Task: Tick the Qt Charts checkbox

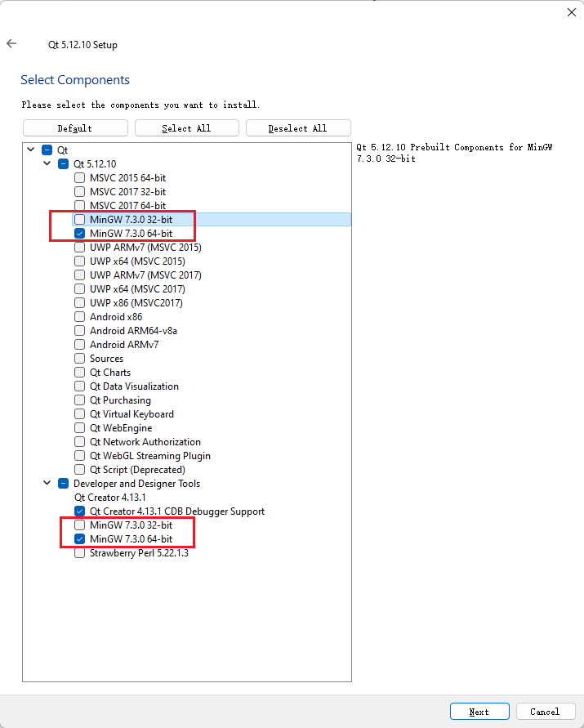Action: pyautogui.click(x=80, y=373)
